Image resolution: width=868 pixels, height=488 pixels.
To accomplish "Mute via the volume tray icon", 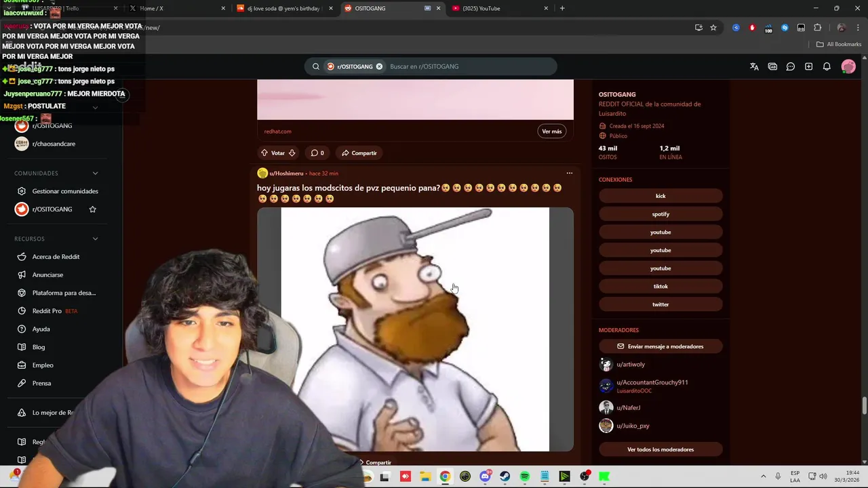I will pos(823,476).
